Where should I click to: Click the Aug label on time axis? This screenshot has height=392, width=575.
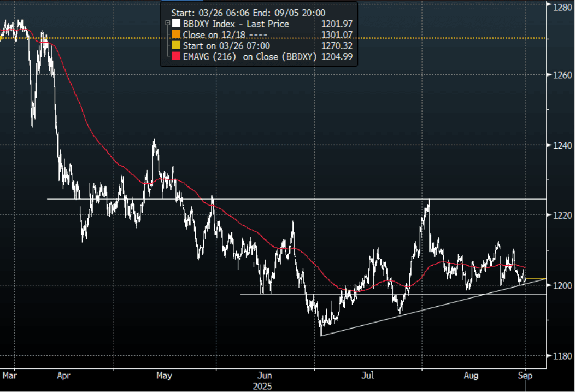coord(471,376)
